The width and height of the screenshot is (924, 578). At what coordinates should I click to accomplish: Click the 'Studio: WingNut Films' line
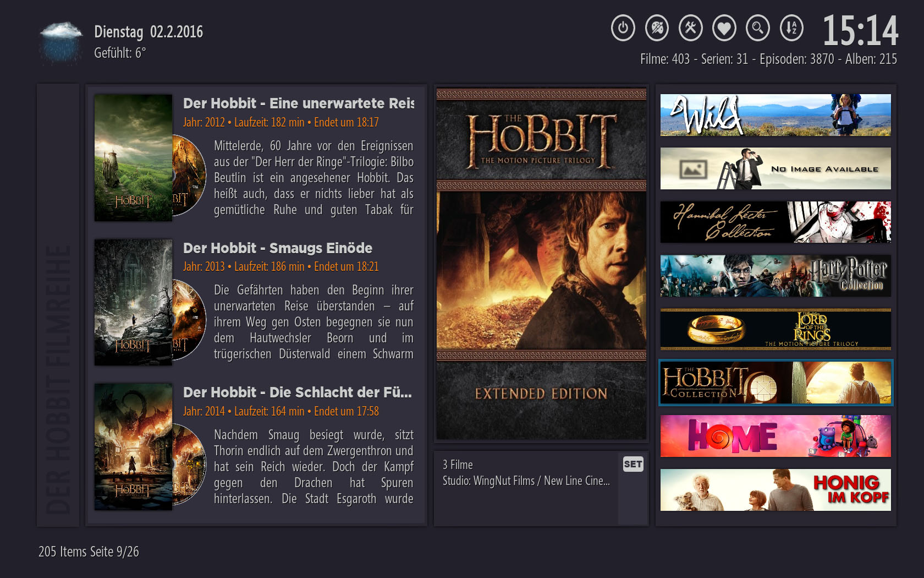[526, 481]
